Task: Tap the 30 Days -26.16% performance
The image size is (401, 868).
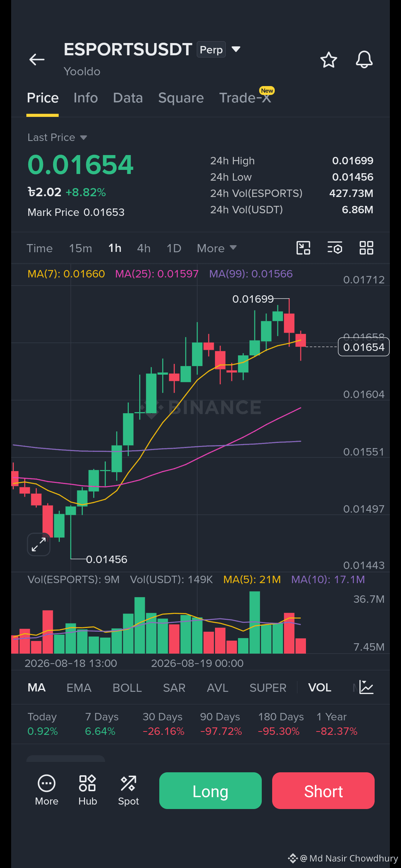Action: point(163,724)
